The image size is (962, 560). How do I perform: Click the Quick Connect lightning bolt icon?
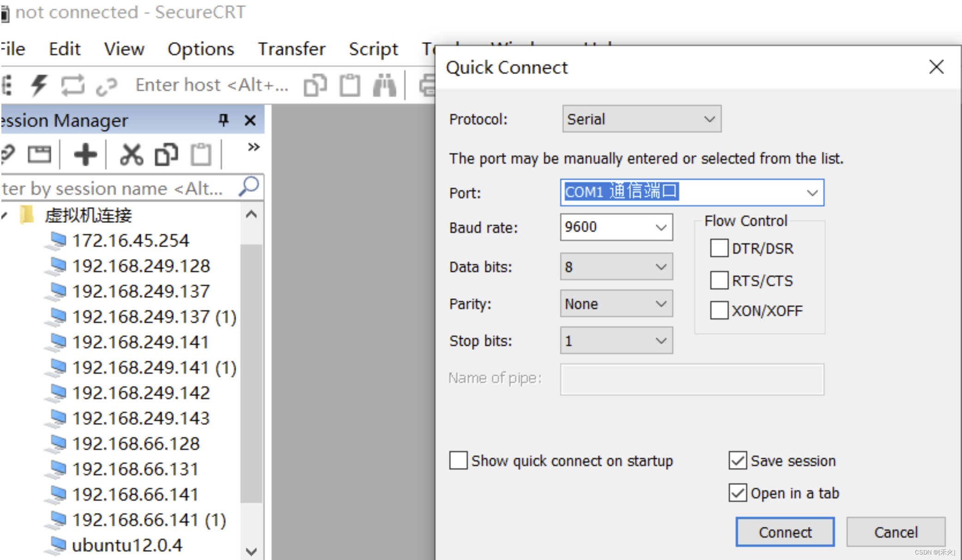coord(39,85)
